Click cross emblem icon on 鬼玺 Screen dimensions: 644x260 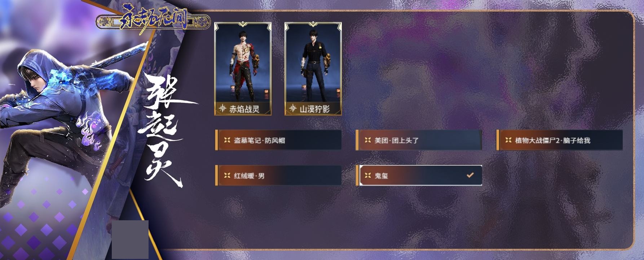[x=368, y=175]
